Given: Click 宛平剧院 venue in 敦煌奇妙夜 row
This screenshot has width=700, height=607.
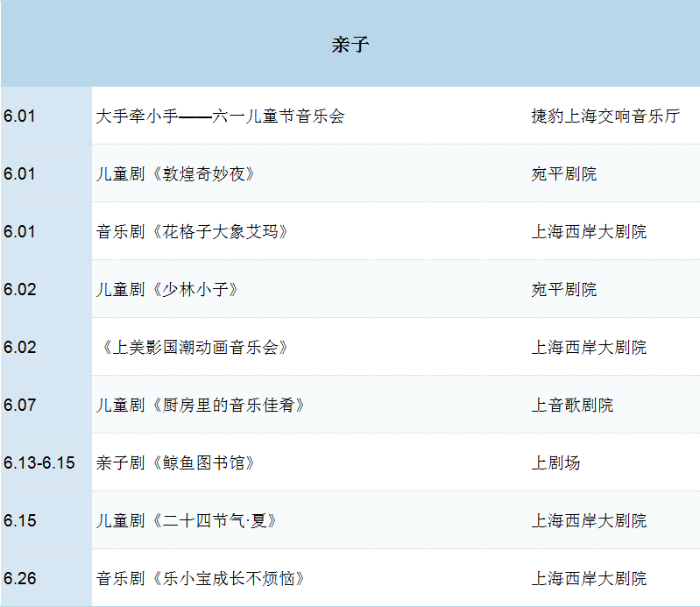Looking at the screenshot, I should pyautogui.click(x=564, y=173).
